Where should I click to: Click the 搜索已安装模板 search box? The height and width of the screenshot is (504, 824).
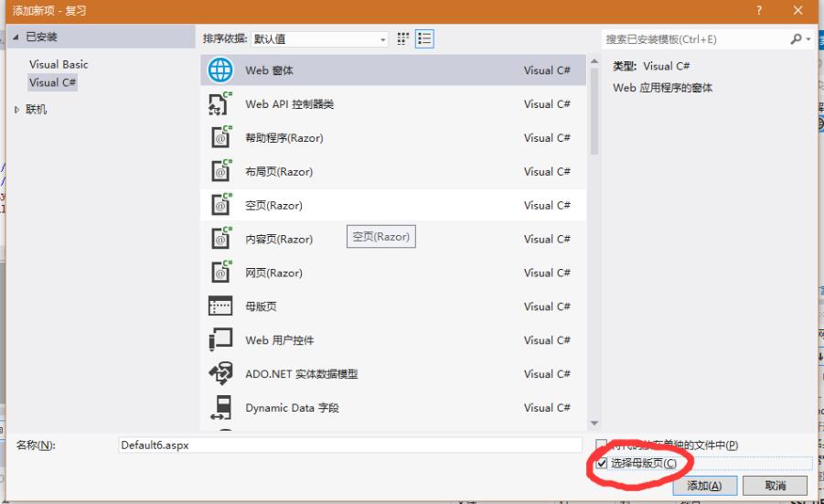(x=695, y=39)
